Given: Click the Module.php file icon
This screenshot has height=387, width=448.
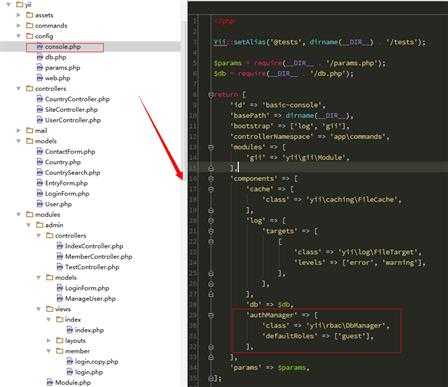Looking at the screenshot, I should point(50,382).
